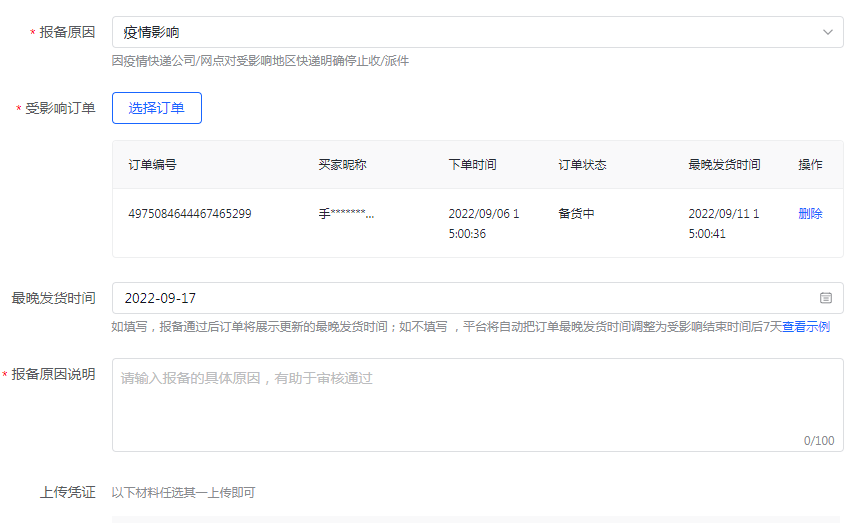This screenshot has width=863, height=523.
Task: Click the 0/100 character counter
Action: (818, 440)
